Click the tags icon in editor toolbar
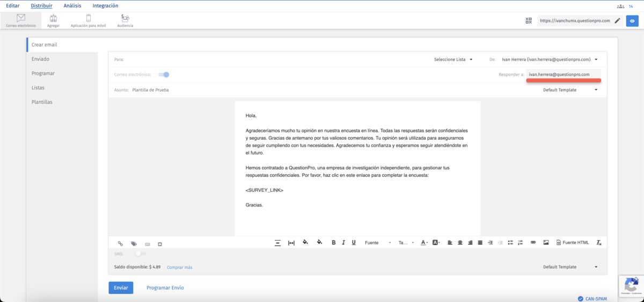Viewport: 644px width, 302px height. pos(134,243)
